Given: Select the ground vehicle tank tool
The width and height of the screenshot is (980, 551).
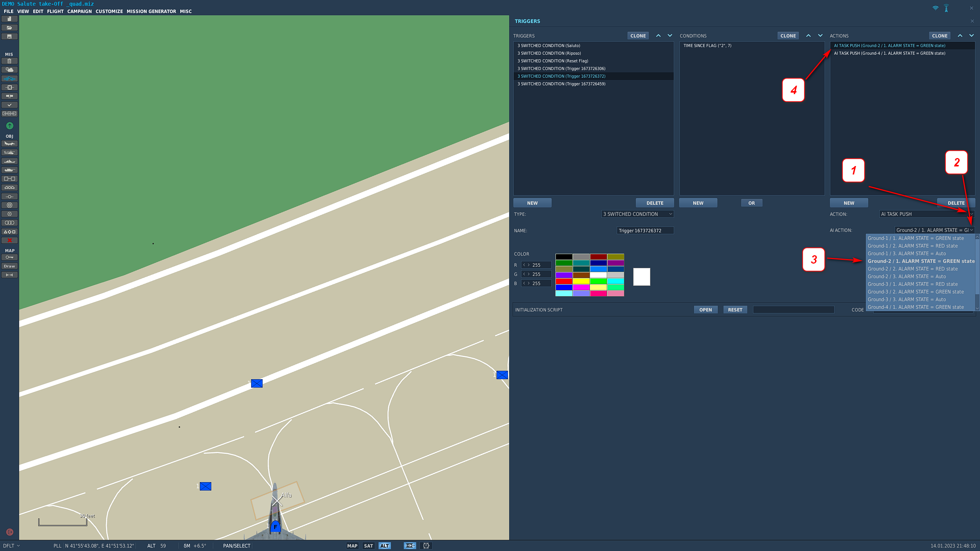Looking at the screenshot, I should tap(10, 170).
